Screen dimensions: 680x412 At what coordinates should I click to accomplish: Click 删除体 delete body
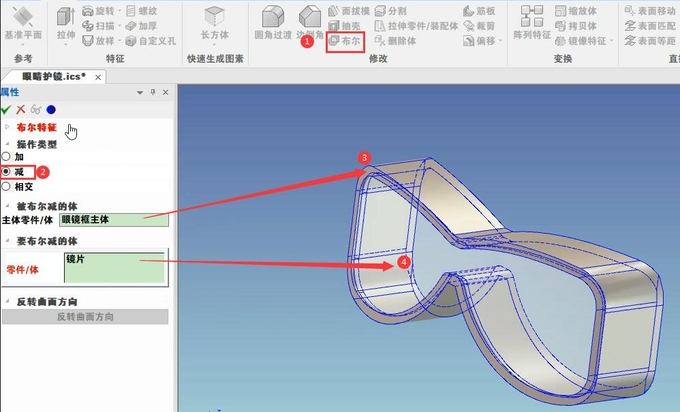pos(396,41)
